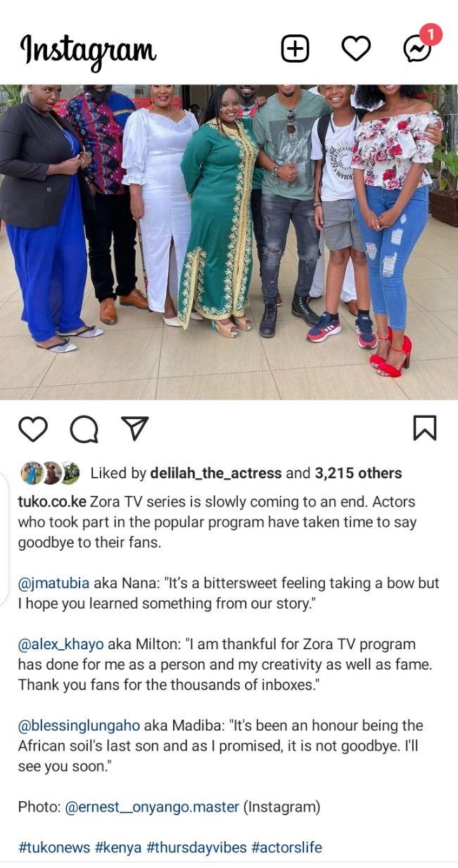458x868 pixels.
Task: Open comments via speech bubble icon
Action: point(84,428)
